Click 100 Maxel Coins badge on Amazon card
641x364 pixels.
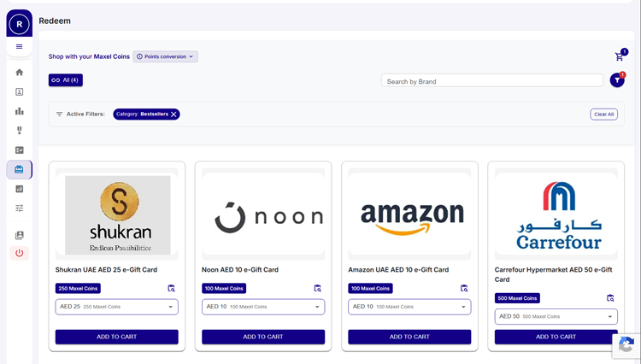(x=370, y=289)
